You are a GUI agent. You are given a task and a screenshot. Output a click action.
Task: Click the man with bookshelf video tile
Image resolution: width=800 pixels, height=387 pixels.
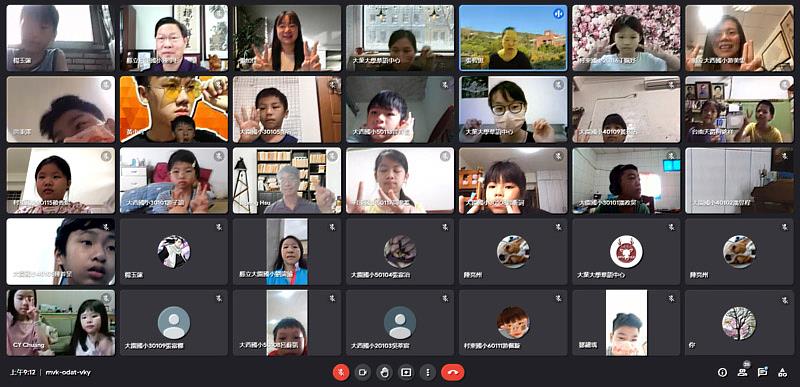(287, 180)
